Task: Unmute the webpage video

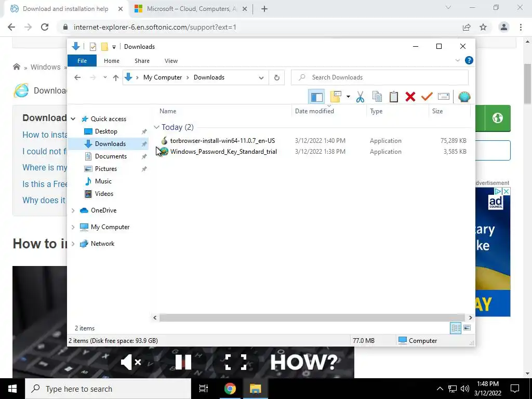Action: 130,362
